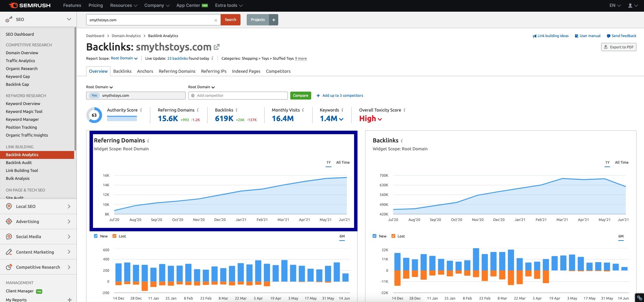This screenshot has height=302, width=644.
Task: Uncheck New in Referring Domains chart
Action: 96,236
